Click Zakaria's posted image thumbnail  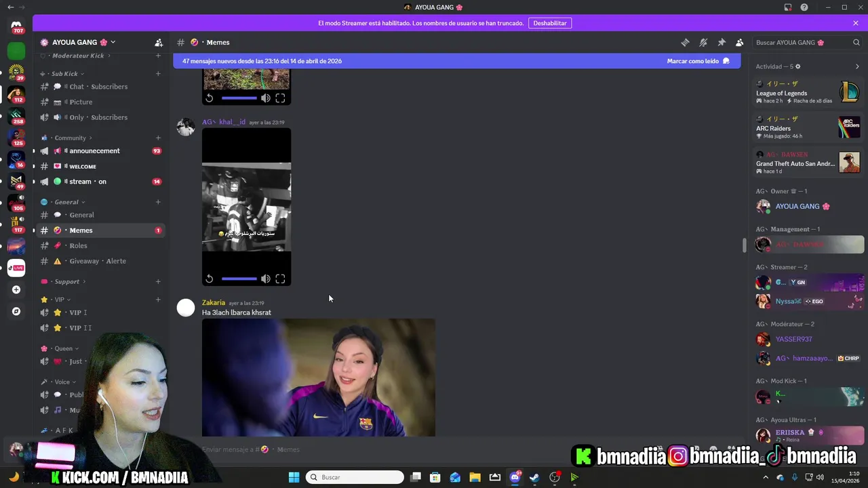click(x=319, y=378)
